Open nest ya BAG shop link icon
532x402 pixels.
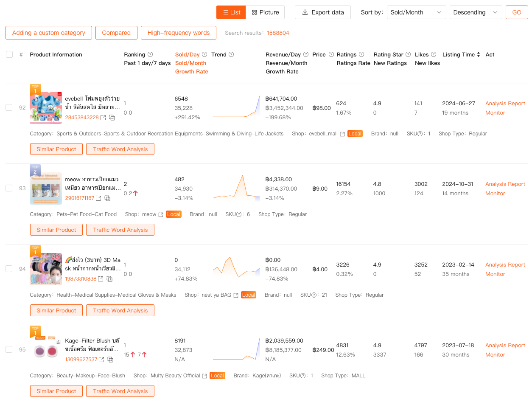click(235, 295)
